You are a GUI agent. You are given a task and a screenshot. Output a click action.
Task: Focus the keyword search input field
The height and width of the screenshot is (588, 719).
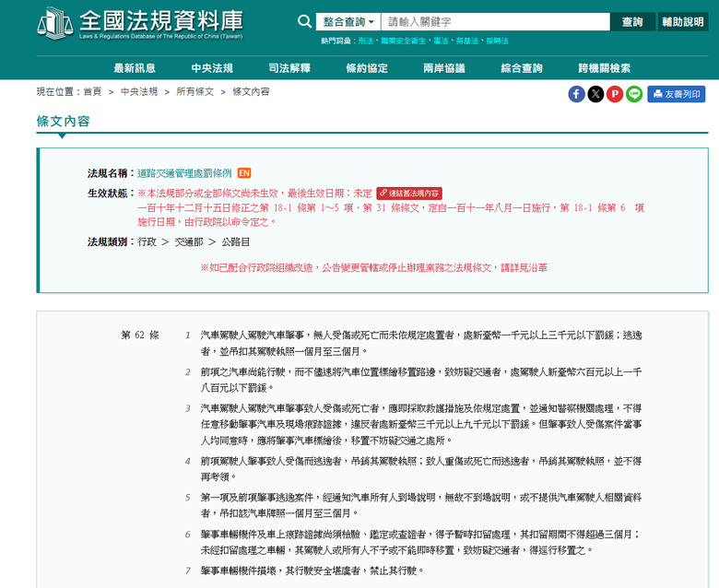point(495,21)
